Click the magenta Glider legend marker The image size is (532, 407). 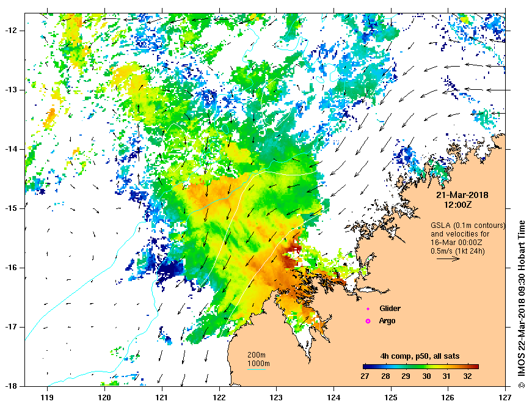[x=368, y=309]
